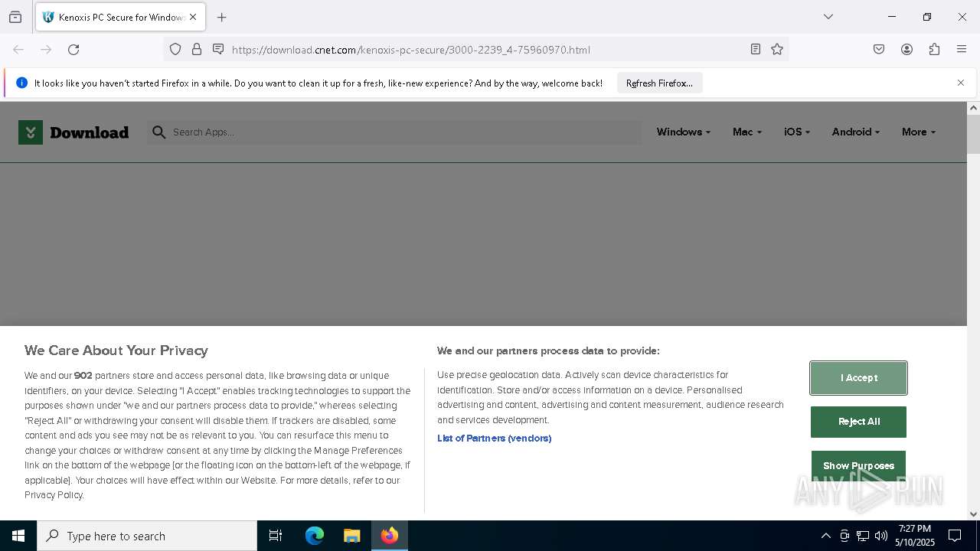Screen dimensions: 980x551
Task: Open Windows Start menu
Action: pos(18,536)
